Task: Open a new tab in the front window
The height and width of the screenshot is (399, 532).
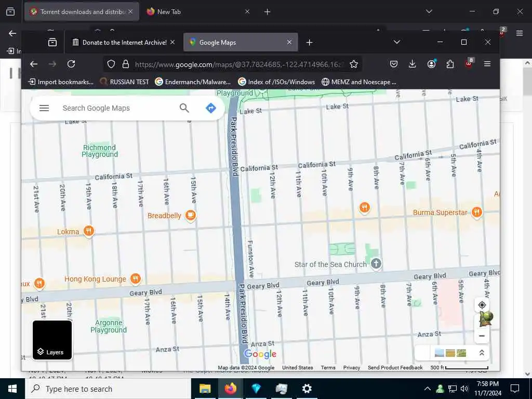Action: pos(310,43)
